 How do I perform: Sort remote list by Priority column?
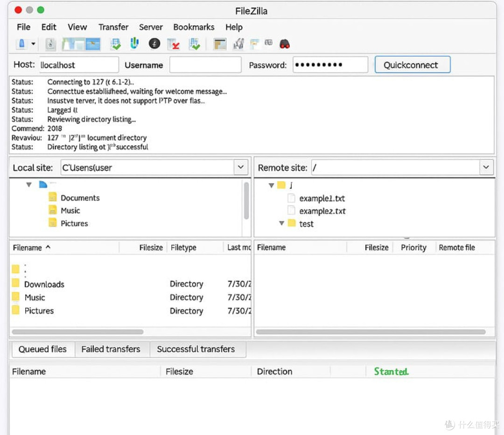tap(413, 248)
